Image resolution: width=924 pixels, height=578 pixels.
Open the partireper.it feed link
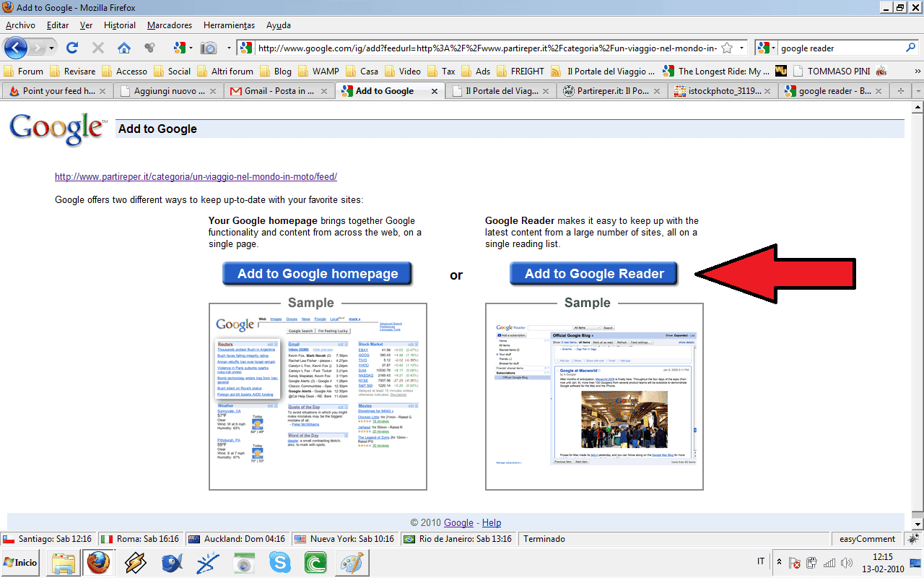196,176
